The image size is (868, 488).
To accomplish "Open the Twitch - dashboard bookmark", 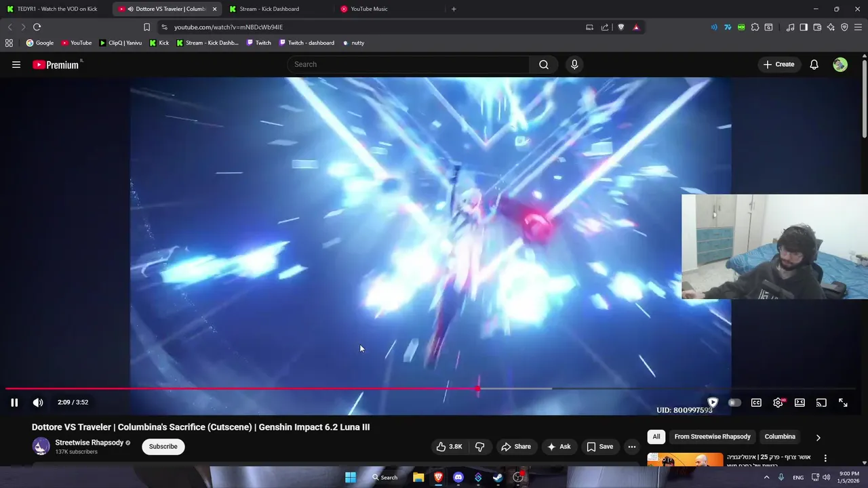I will point(307,43).
